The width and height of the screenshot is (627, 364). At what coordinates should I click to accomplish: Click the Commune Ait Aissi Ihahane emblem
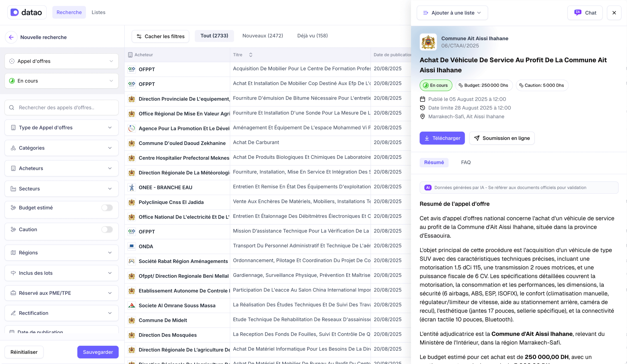point(428,42)
